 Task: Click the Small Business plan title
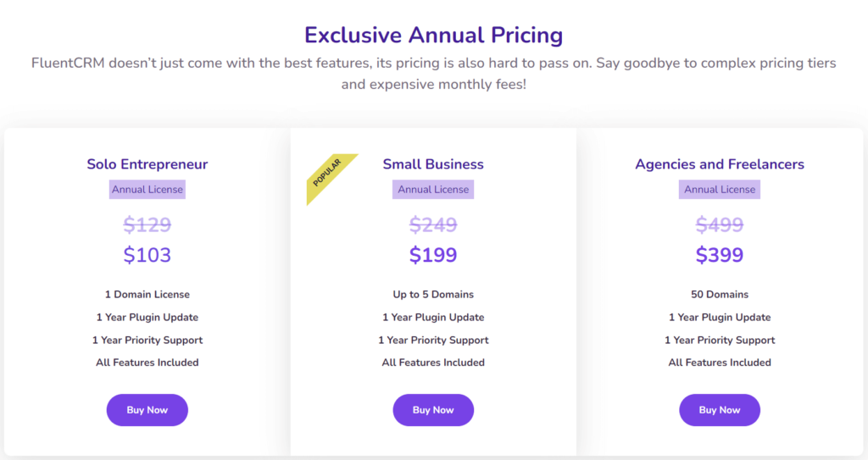tap(433, 164)
